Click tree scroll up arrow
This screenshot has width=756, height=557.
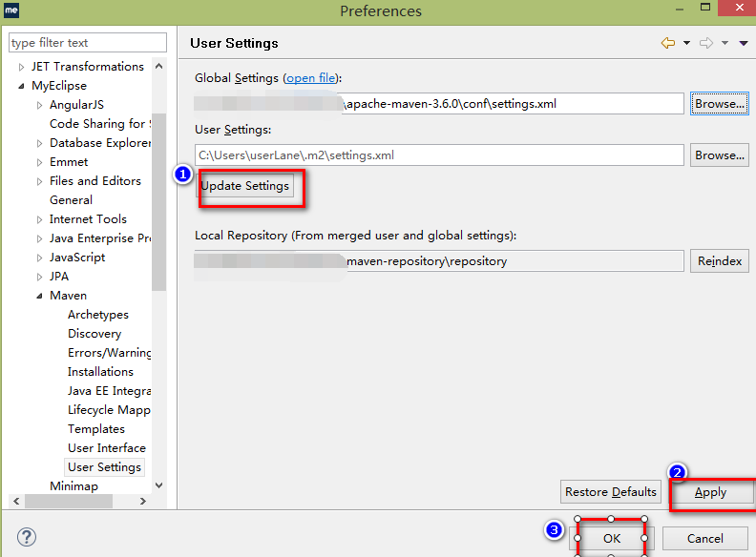click(159, 66)
